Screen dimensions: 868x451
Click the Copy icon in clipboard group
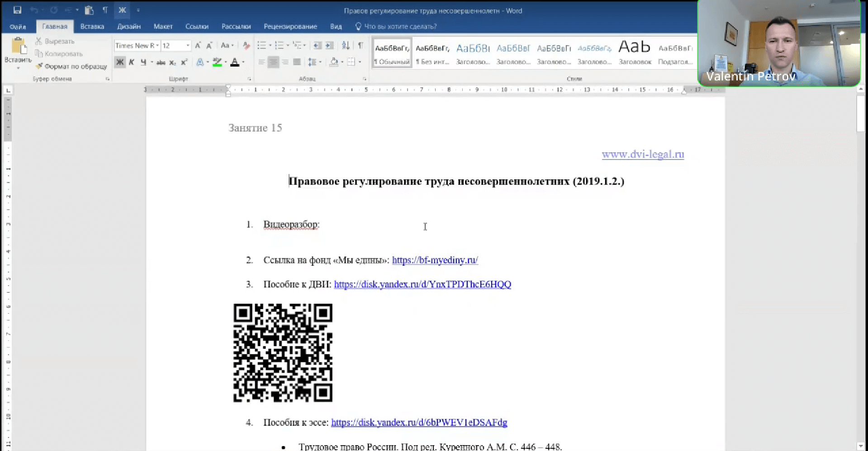38,53
